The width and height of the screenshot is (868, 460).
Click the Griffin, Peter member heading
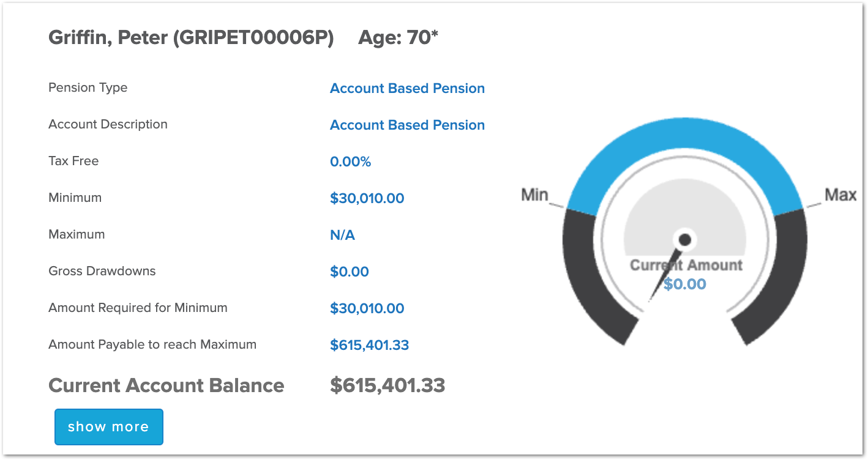point(191,39)
